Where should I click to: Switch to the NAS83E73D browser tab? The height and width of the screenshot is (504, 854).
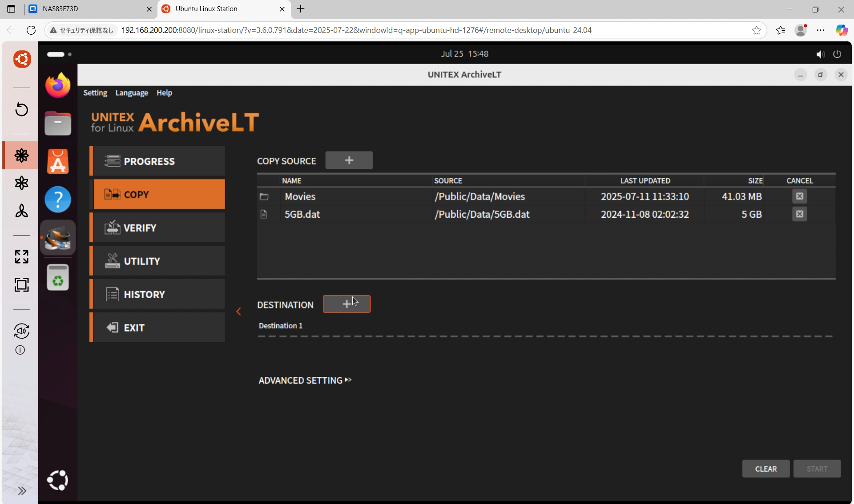pyautogui.click(x=91, y=9)
